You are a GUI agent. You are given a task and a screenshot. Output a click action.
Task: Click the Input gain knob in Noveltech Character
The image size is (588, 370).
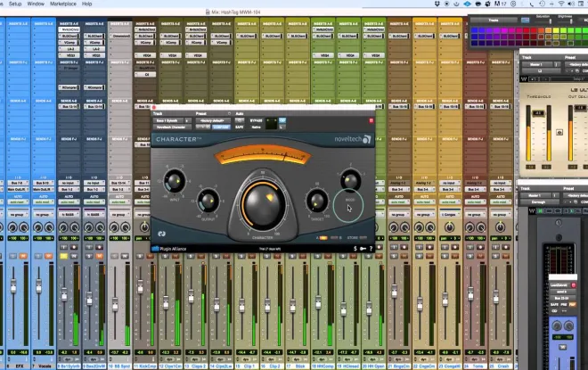click(x=174, y=182)
